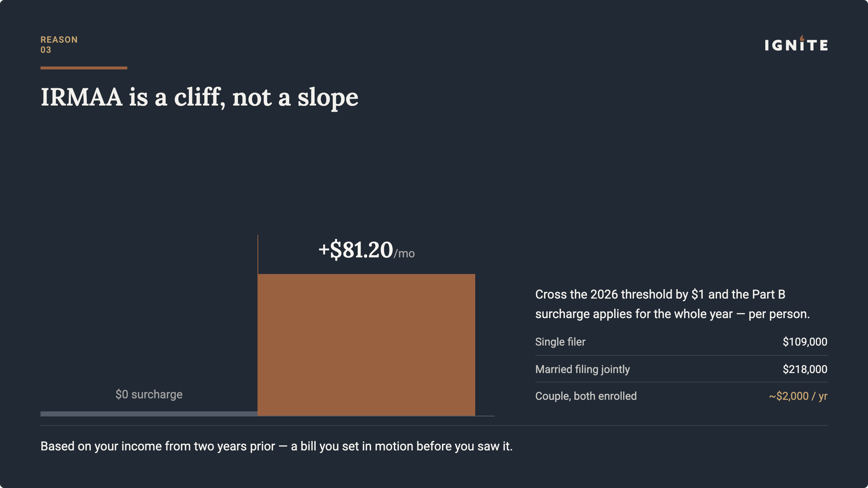This screenshot has width=868, height=488.
Task: Select the Couple, both enrolled label
Action: tap(586, 396)
